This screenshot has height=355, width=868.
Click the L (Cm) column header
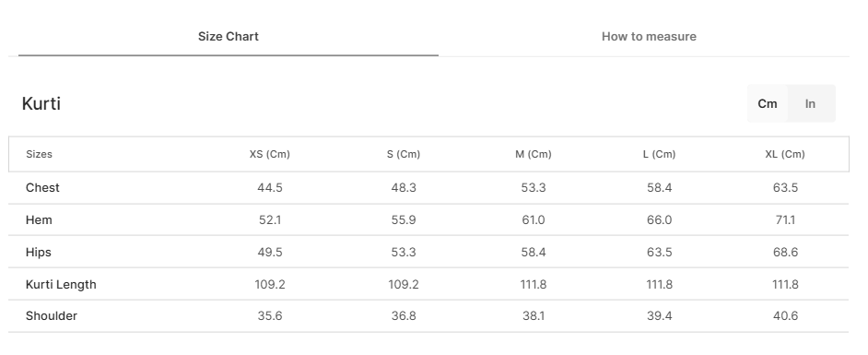660,154
